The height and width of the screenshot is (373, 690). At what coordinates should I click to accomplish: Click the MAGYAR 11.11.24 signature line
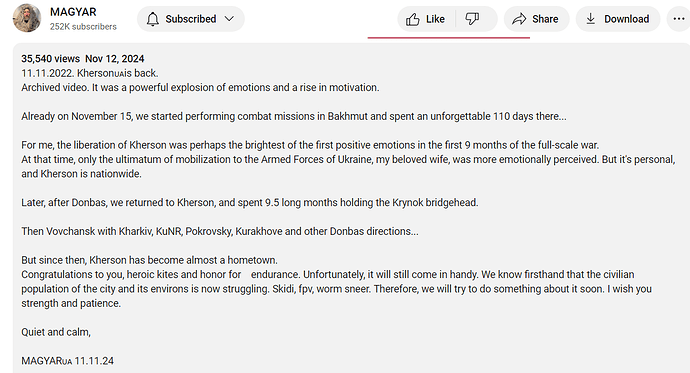coord(67,361)
